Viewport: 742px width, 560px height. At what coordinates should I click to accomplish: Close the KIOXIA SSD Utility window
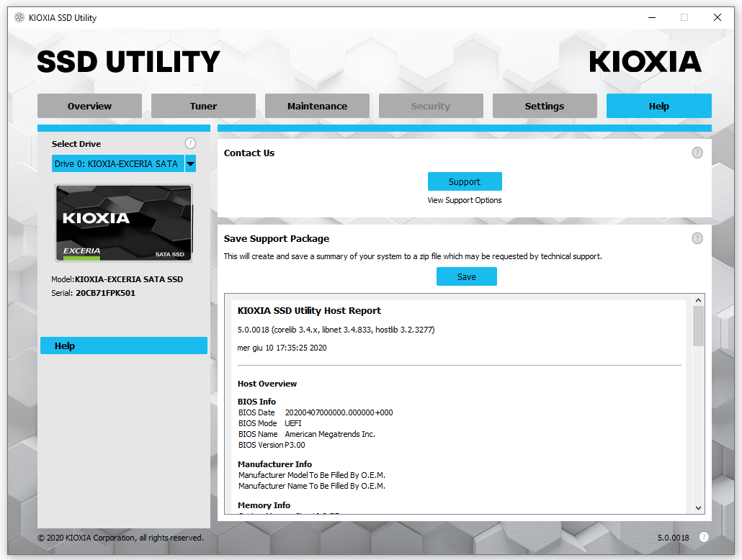click(x=718, y=17)
